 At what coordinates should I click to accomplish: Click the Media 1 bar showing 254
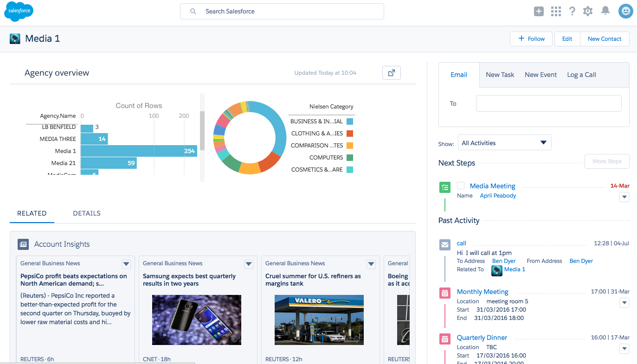point(139,151)
